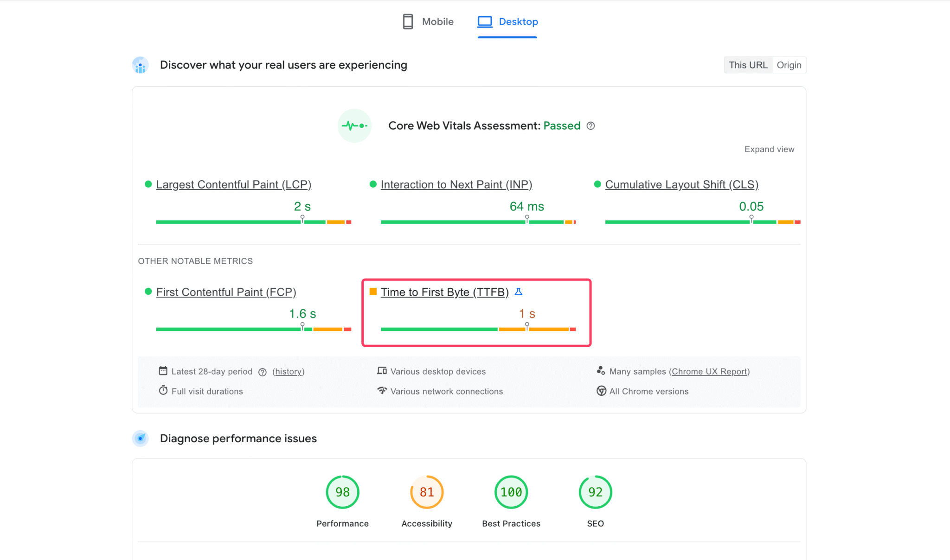Click the LCP distribution bar marker
Screen dimensions: 950x560
click(302, 219)
